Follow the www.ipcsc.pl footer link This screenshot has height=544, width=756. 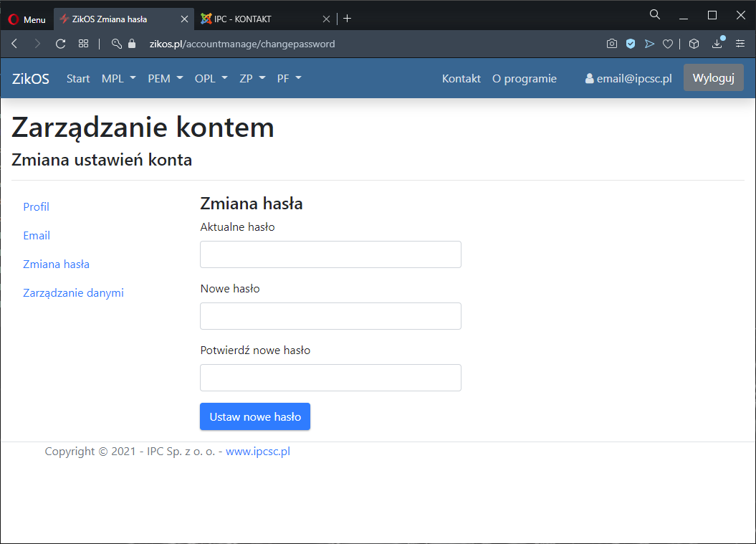click(x=257, y=452)
